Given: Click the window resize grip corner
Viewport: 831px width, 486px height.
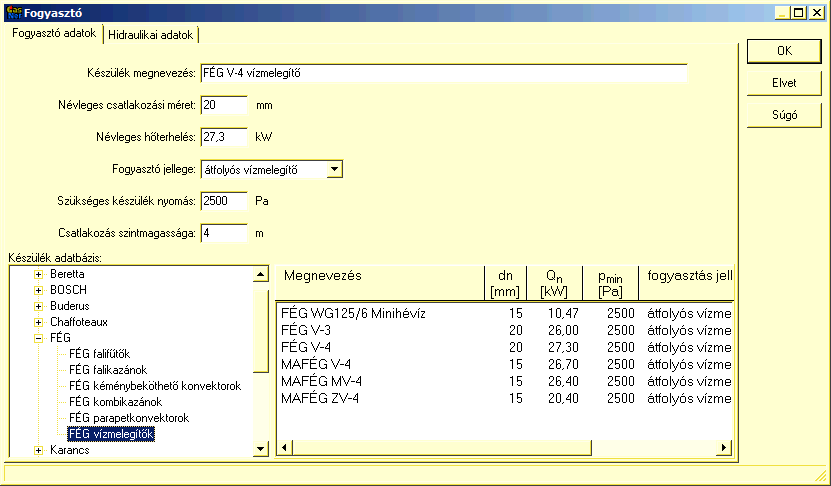Looking at the screenshot, I should click(x=820, y=474).
